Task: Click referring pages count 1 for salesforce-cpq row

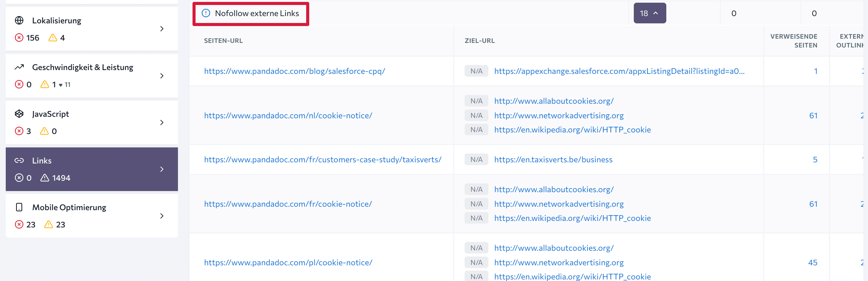Action: tap(816, 71)
